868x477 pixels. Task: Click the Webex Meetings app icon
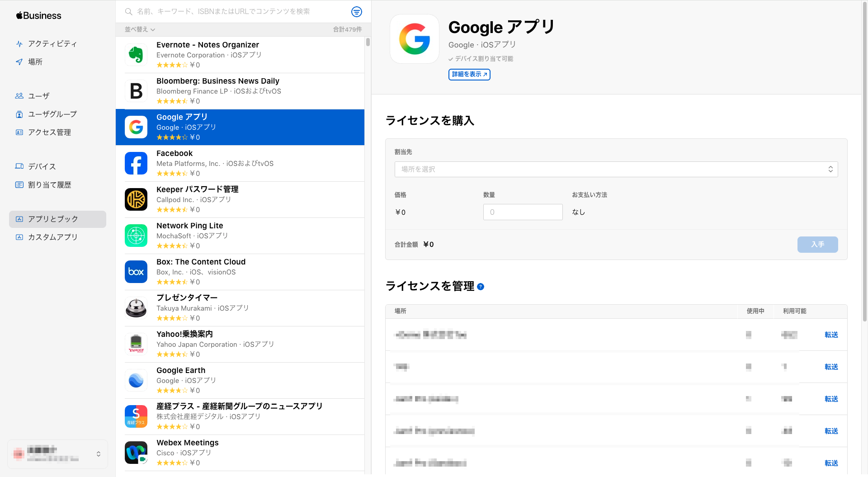[136, 453]
